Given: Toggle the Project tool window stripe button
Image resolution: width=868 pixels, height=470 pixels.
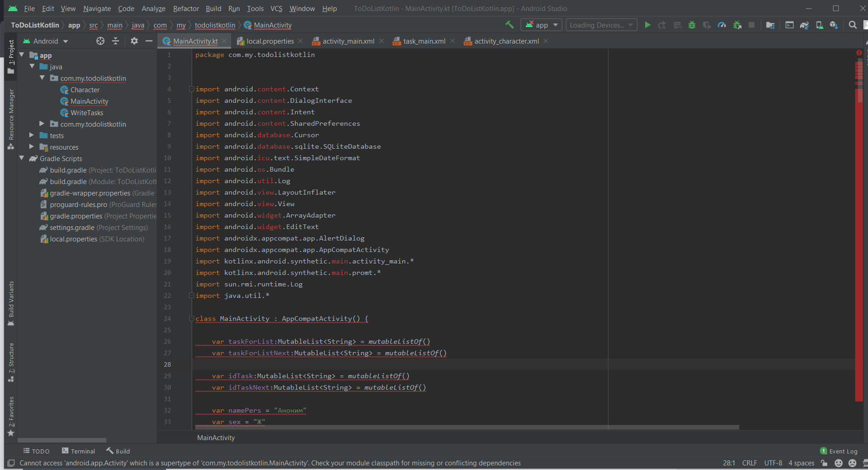Looking at the screenshot, I should tap(11, 56).
